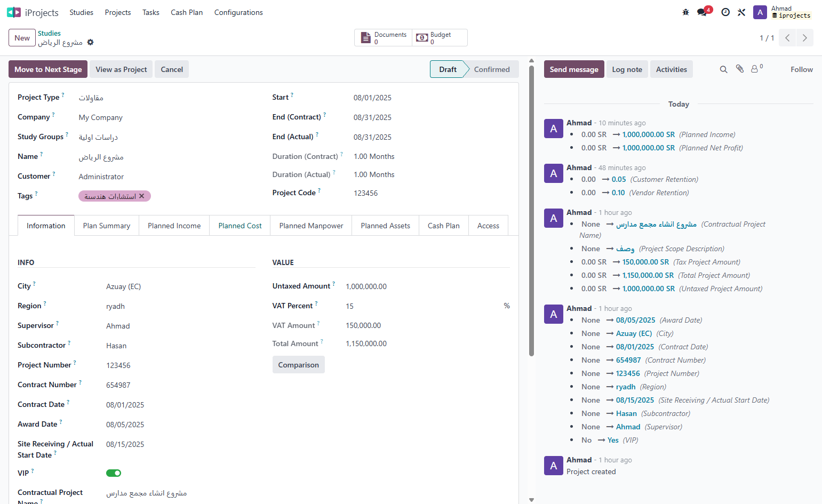Edit the Untaxed Amount field

click(427, 286)
